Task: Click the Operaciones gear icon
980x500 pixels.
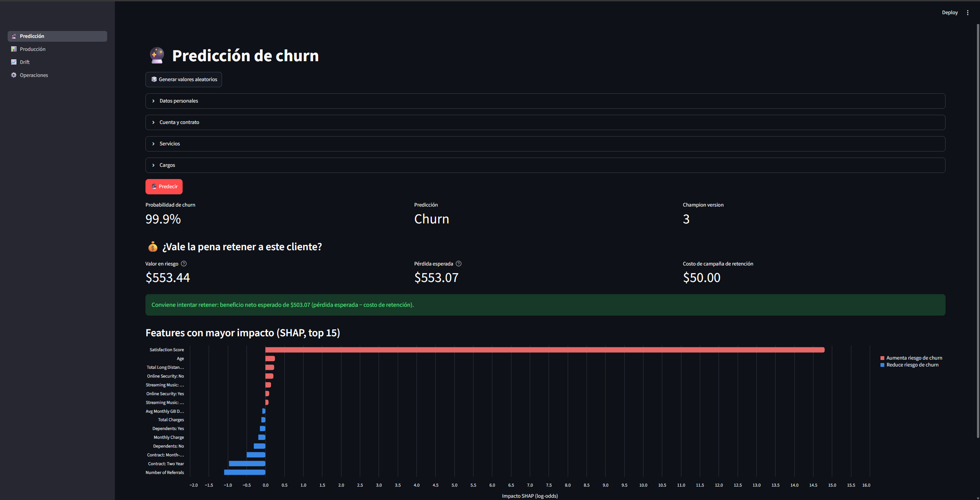Action: [14, 75]
